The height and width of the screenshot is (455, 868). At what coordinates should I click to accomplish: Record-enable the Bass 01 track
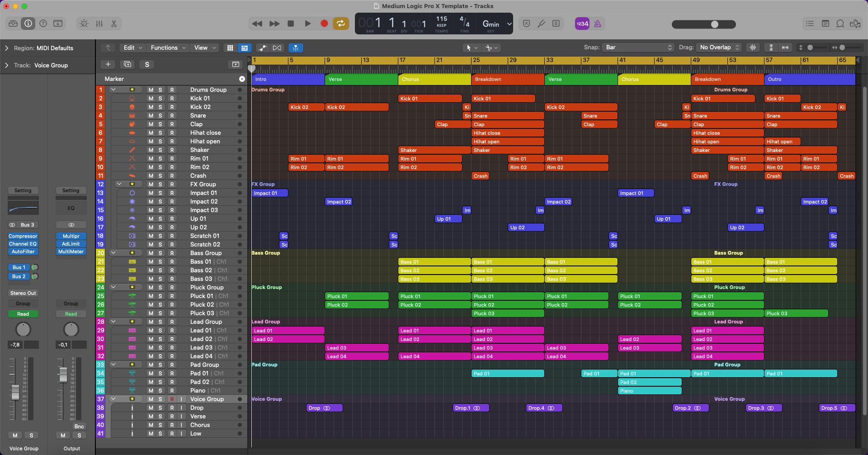(172, 262)
